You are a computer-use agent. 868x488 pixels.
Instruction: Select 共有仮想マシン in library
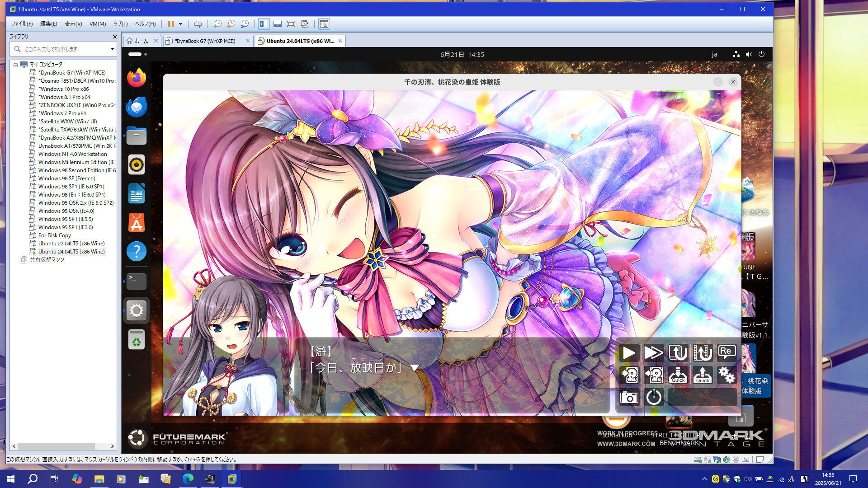[47, 260]
